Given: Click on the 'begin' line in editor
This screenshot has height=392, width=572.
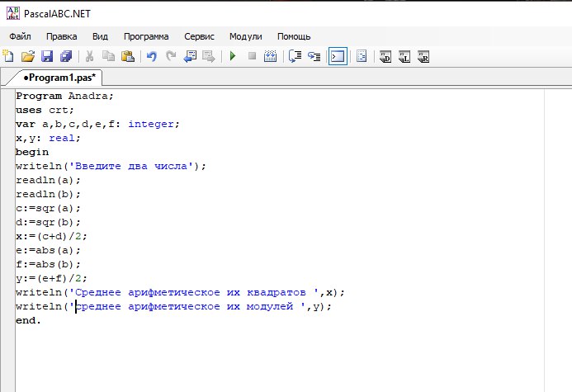Looking at the screenshot, I should 32,152.
